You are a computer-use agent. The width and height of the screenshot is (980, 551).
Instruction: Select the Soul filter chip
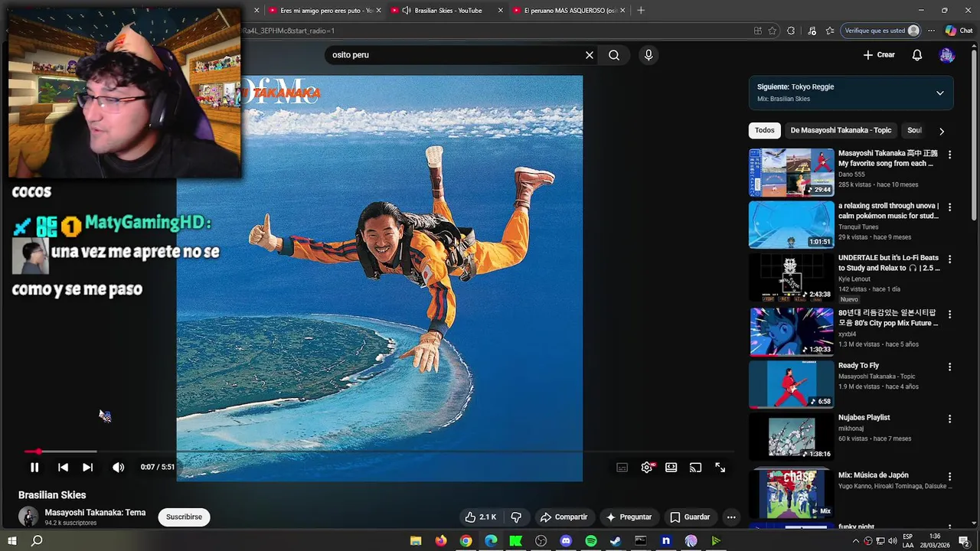(914, 130)
